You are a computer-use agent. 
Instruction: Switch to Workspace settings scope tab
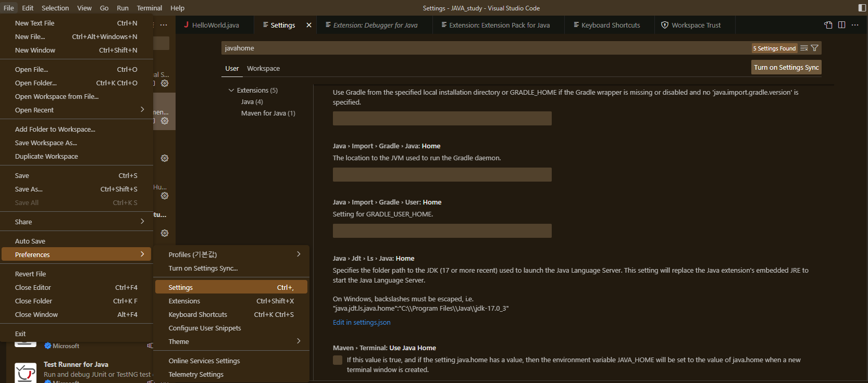coord(263,68)
